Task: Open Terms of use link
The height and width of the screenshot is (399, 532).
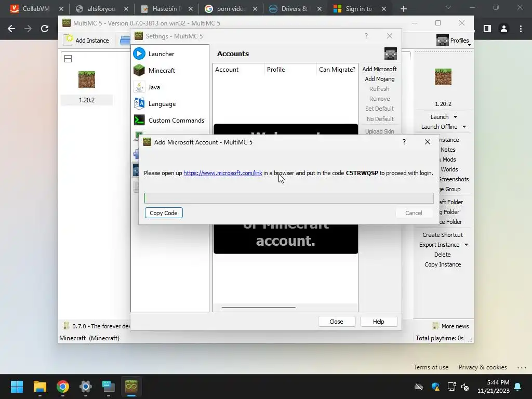Action: coord(431,367)
